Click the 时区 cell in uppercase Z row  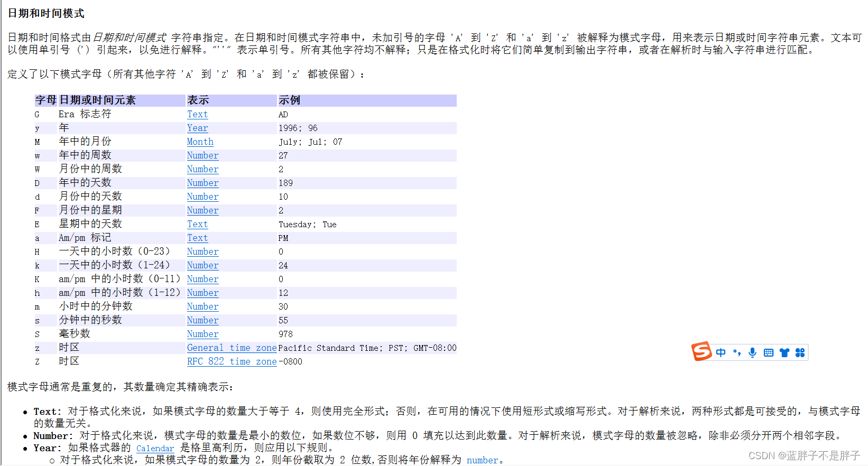pos(69,361)
